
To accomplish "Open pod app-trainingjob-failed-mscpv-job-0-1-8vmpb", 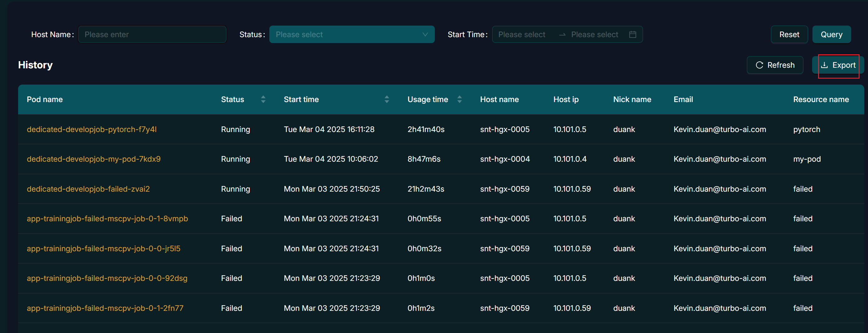I will pos(107,219).
